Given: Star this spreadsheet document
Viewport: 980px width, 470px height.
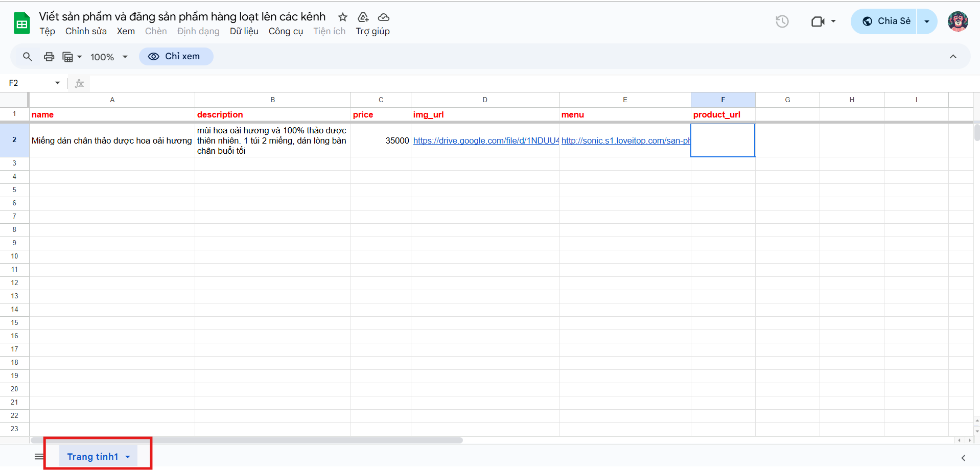Looking at the screenshot, I should [343, 17].
